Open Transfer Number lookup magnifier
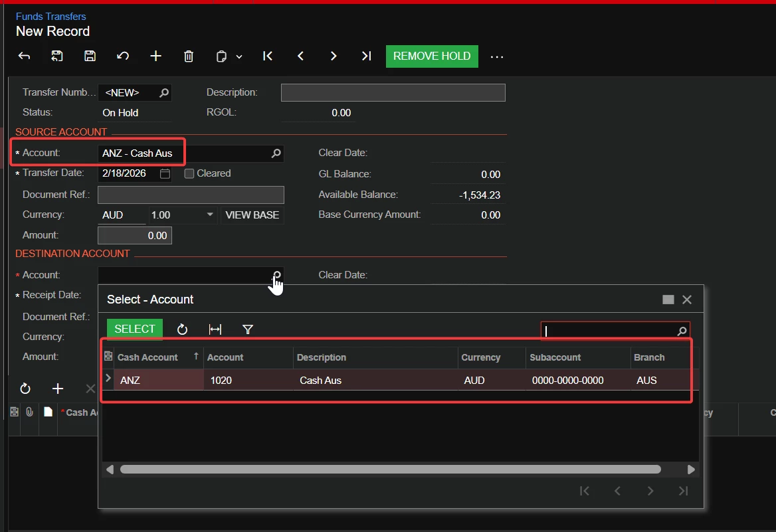 [x=164, y=92]
